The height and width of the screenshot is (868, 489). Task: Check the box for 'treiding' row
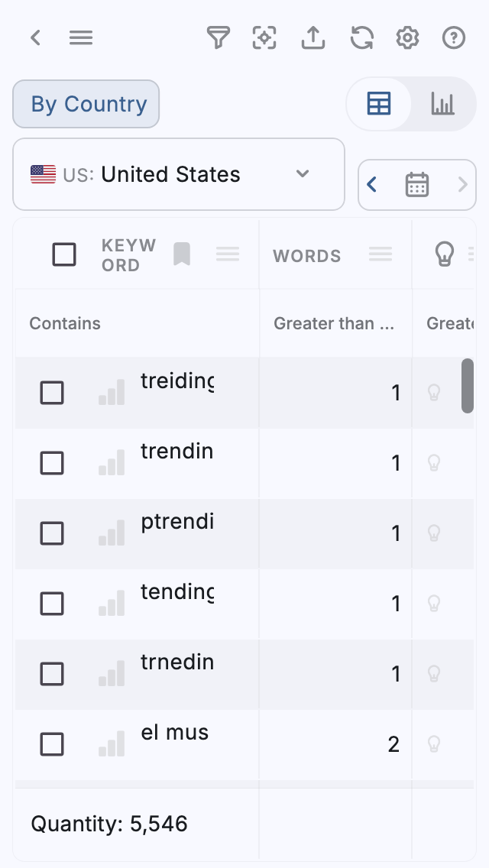point(52,393)
